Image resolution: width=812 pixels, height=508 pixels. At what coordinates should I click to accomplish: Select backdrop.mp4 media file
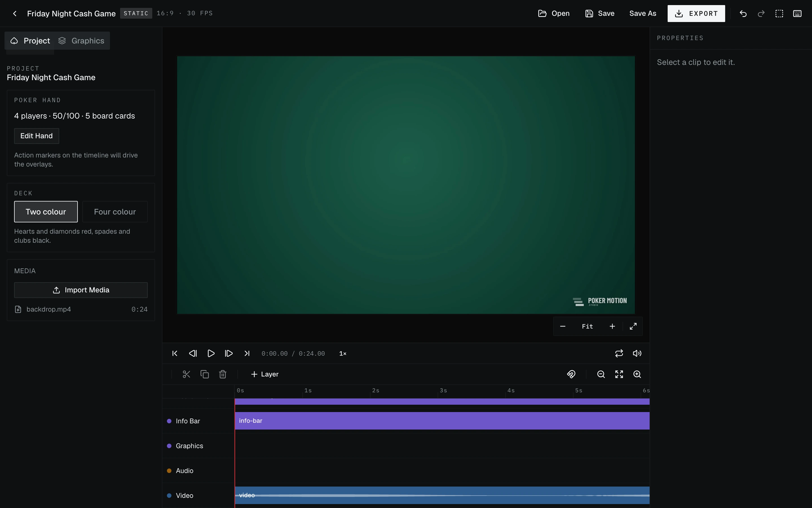[81, 309]
